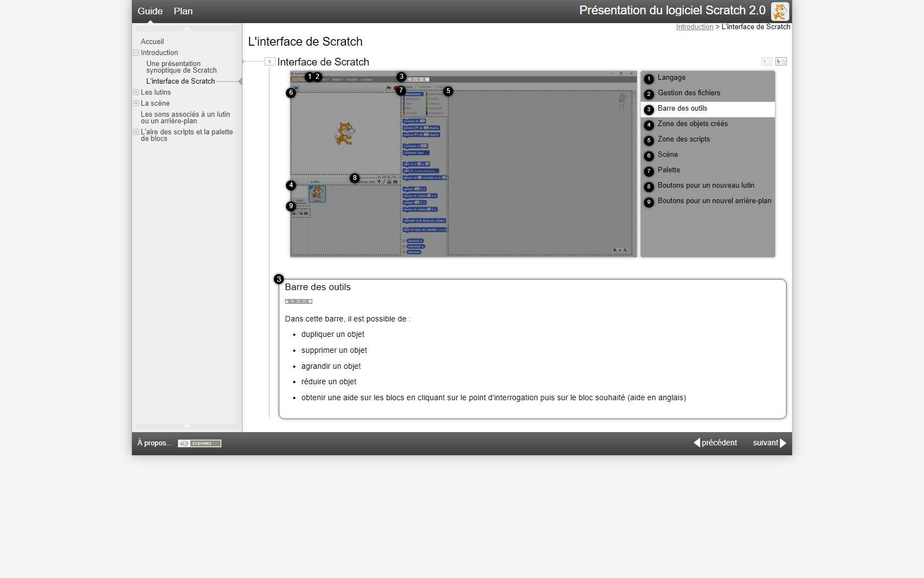
Task: Toggle the Interface de Scratch block icon
Action: pos(269,62)
